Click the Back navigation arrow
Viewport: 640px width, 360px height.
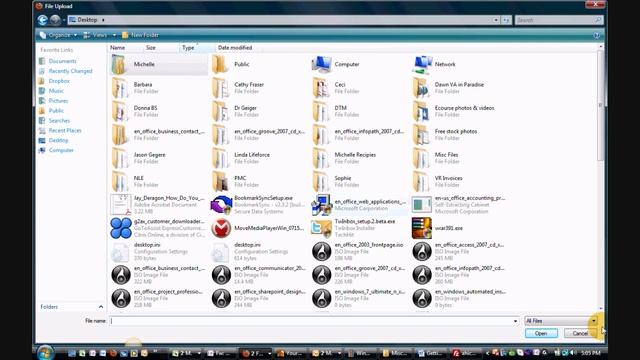[x=42, y=20]
